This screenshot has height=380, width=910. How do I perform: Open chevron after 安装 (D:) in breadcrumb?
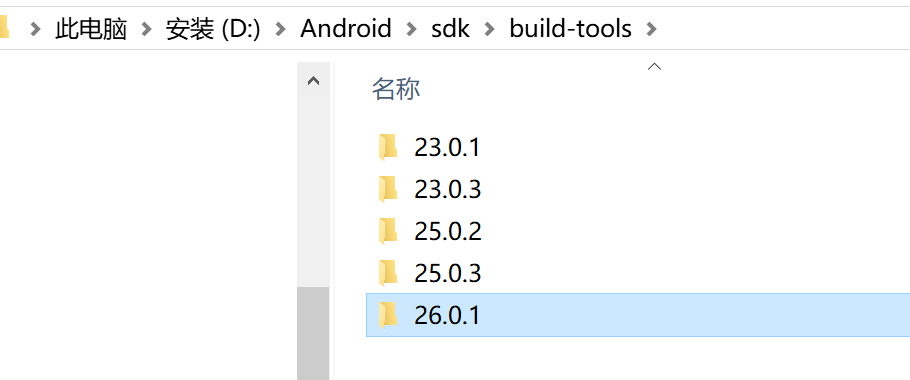[281, 28]
